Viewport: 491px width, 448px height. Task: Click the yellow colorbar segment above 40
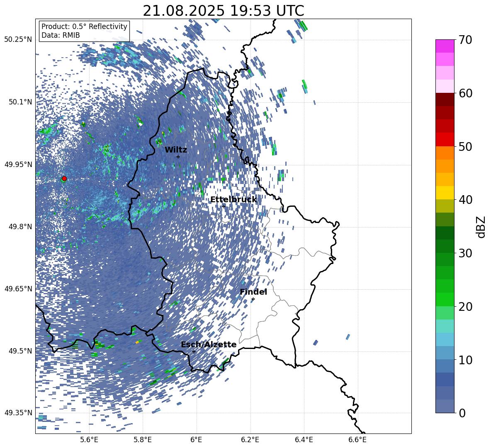tap(445, 193)
